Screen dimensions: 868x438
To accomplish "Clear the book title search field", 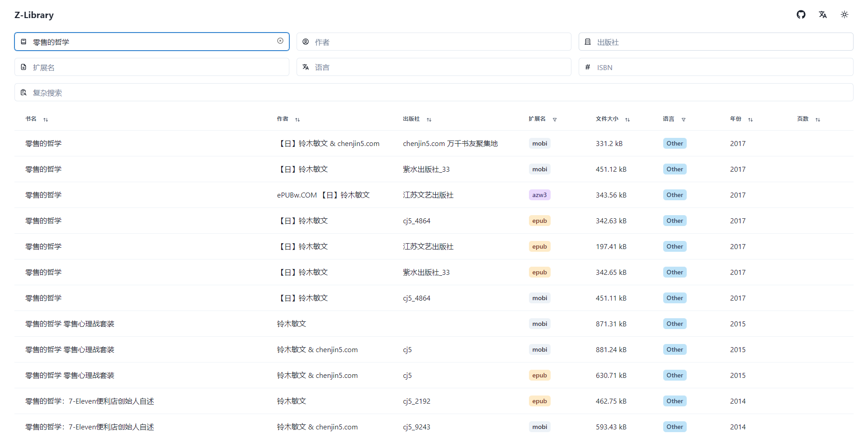I will pos(280,41).
